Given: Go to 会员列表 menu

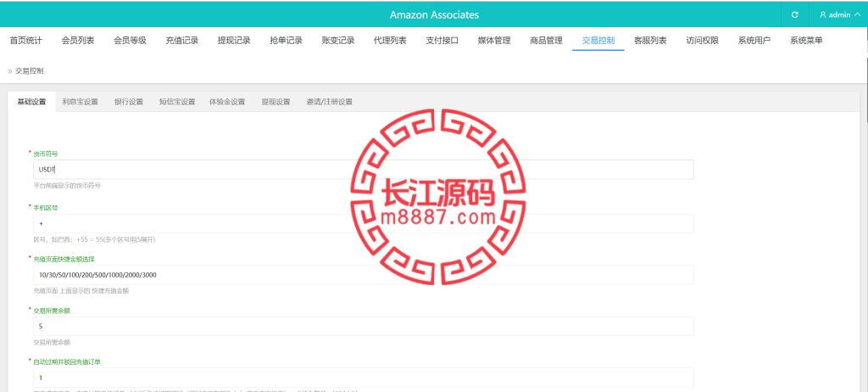Looking at the screenshot, I should click(x=78, y=41).
